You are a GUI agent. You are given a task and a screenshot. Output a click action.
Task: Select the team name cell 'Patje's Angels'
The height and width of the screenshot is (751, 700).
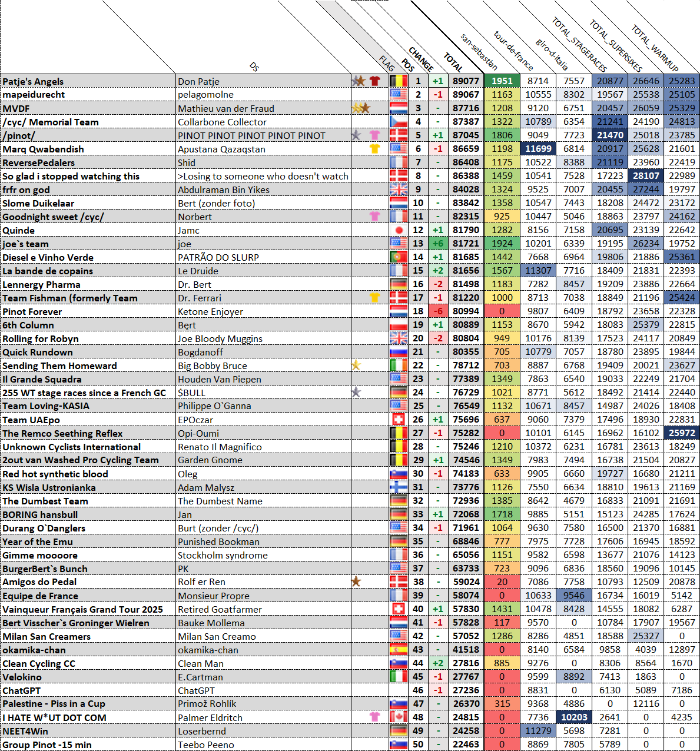[88, 81]
